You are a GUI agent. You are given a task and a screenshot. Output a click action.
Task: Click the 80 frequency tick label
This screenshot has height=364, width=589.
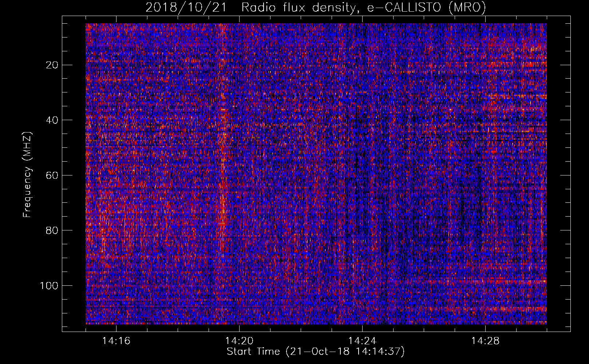52,230
